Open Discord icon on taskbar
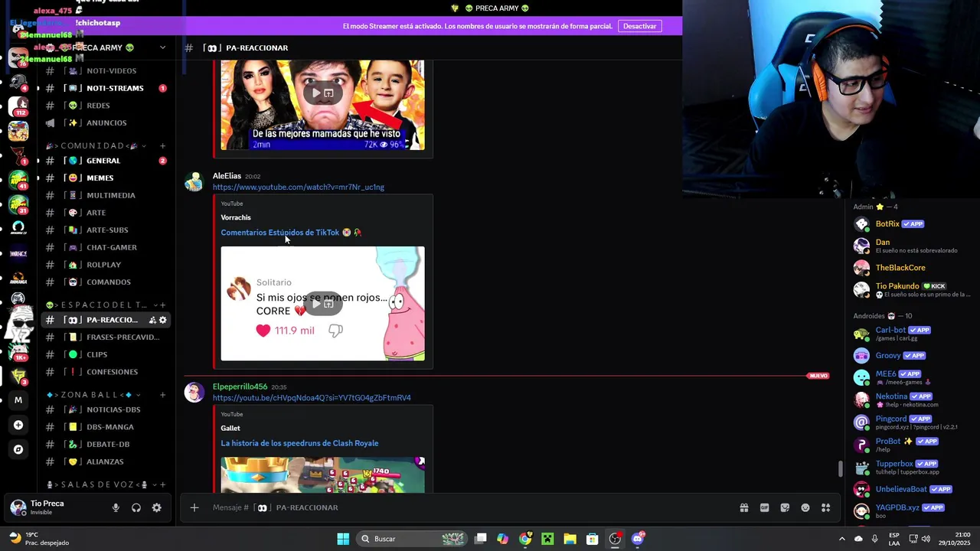This screenshot has width=980, height=551. click(638, 539)
